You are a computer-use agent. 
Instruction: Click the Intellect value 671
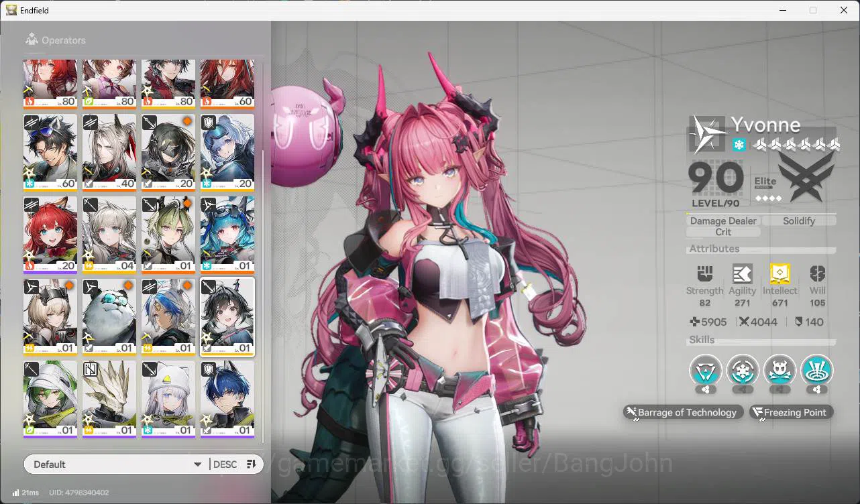(780, 303)
